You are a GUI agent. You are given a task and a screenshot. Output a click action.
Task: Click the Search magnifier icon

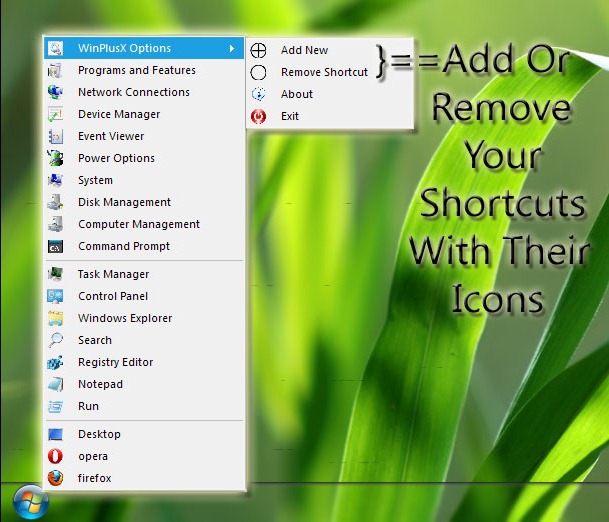click(55, 340)
